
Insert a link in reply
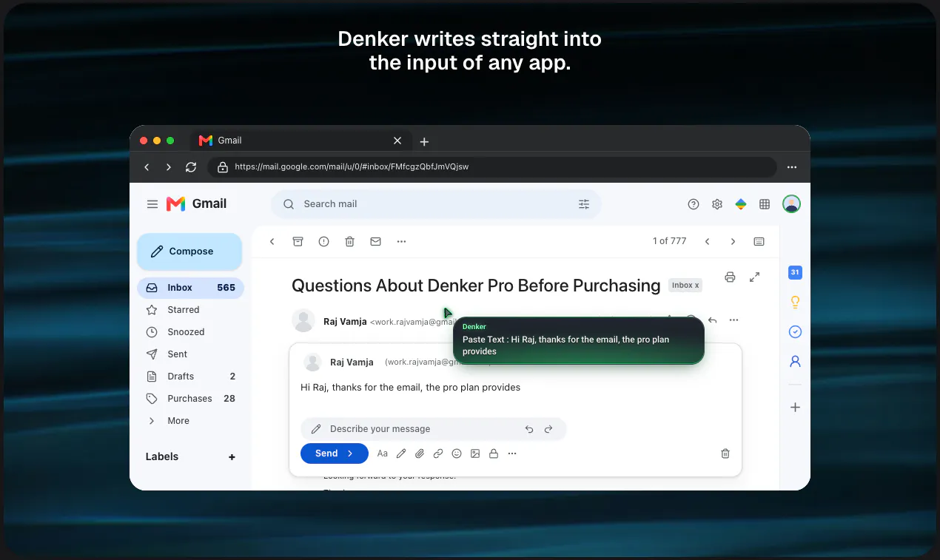pyautogui.click(x=438, y=453)
